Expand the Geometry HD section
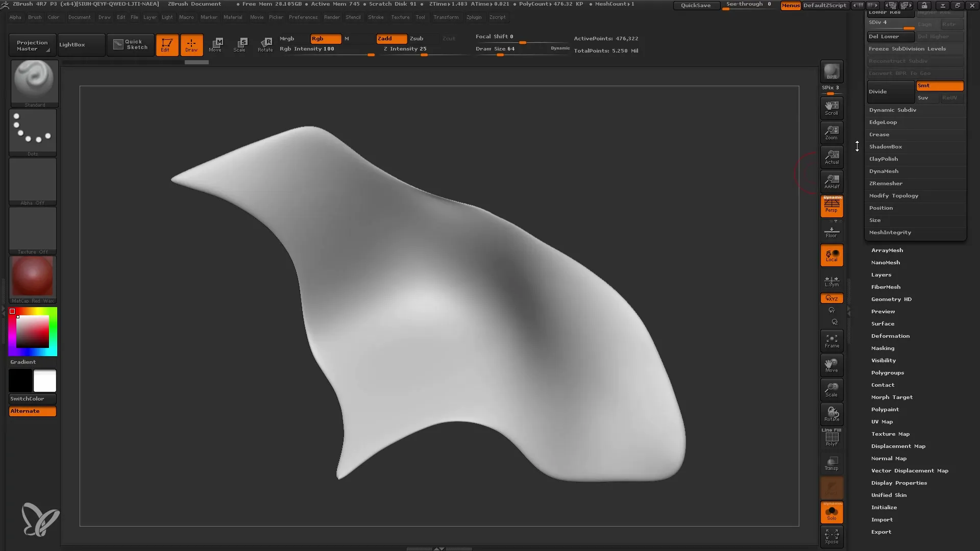This screenshot has width=980, height=551. coord(891,298)
